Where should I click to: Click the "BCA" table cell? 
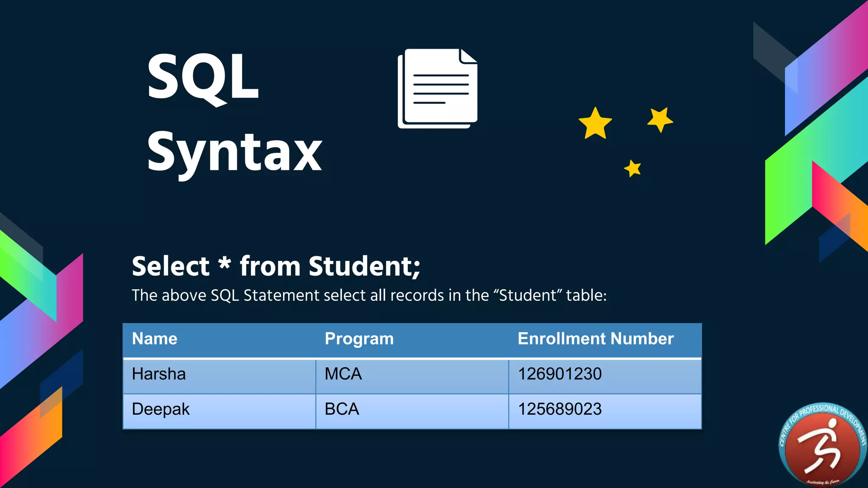[x=412, y=411]
